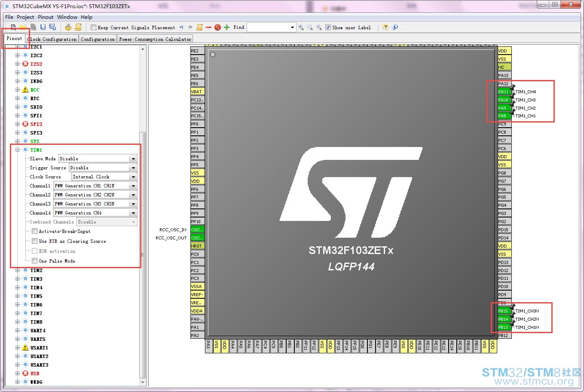Click the first zoom magnifier icon
Viewport: 584px width, 392px height.
[x=301, y=27]
